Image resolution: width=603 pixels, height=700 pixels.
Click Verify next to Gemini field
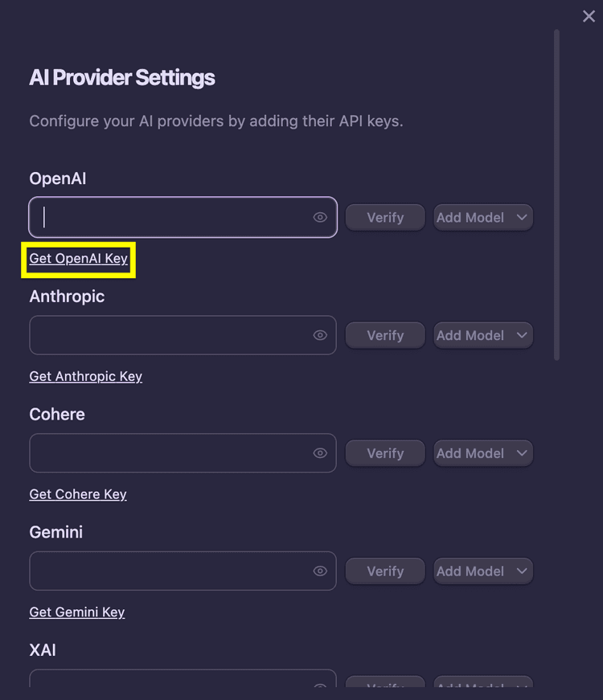[x=385, y=571]
